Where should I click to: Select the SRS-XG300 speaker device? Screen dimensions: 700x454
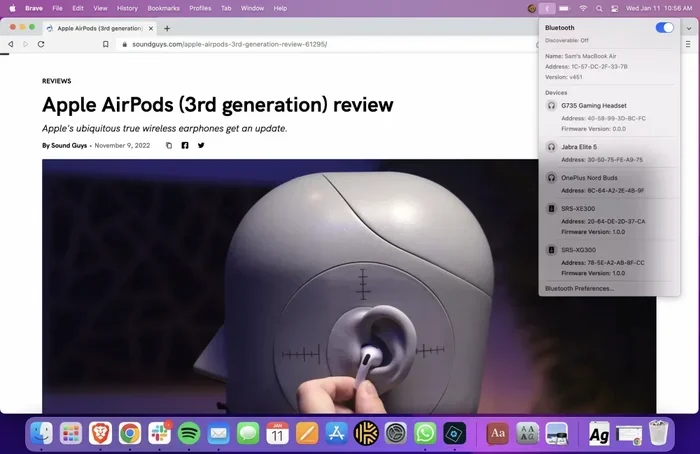578,250
